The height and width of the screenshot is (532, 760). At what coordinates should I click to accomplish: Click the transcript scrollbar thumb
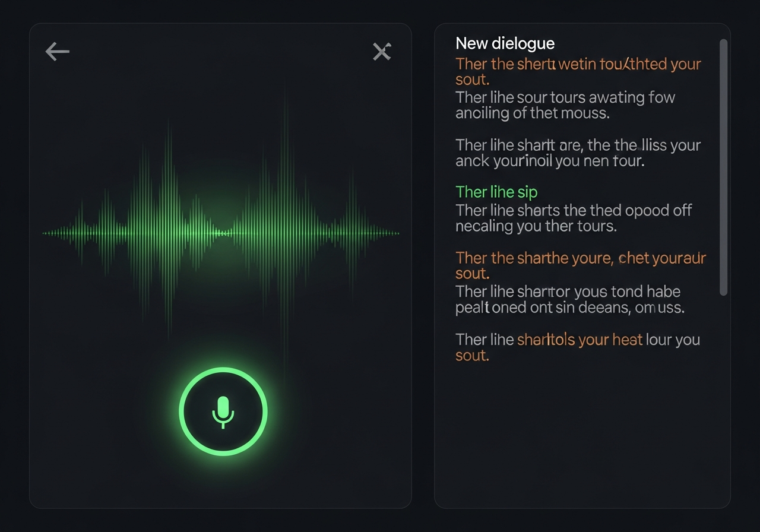723,166
